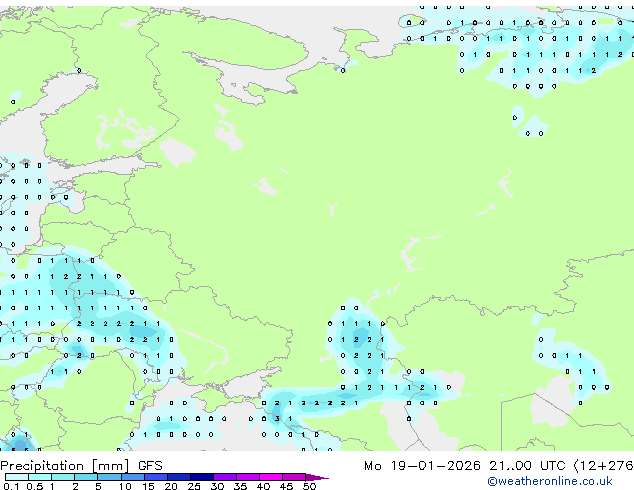Click the 'GFS' model label
Screen dimensions: 634x490
click(150, 466)
